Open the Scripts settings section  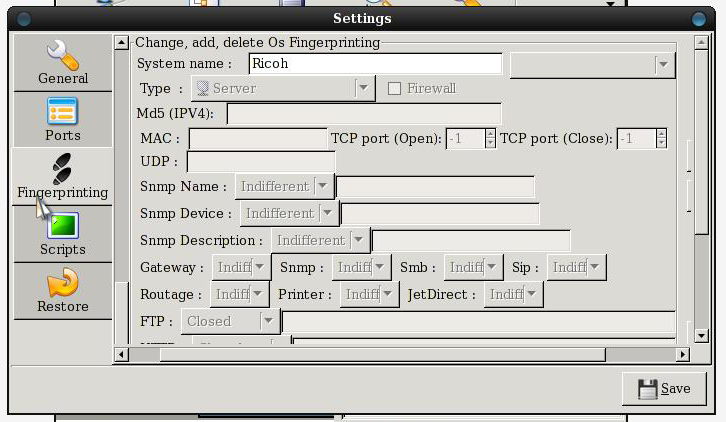(x=63, y=234)
